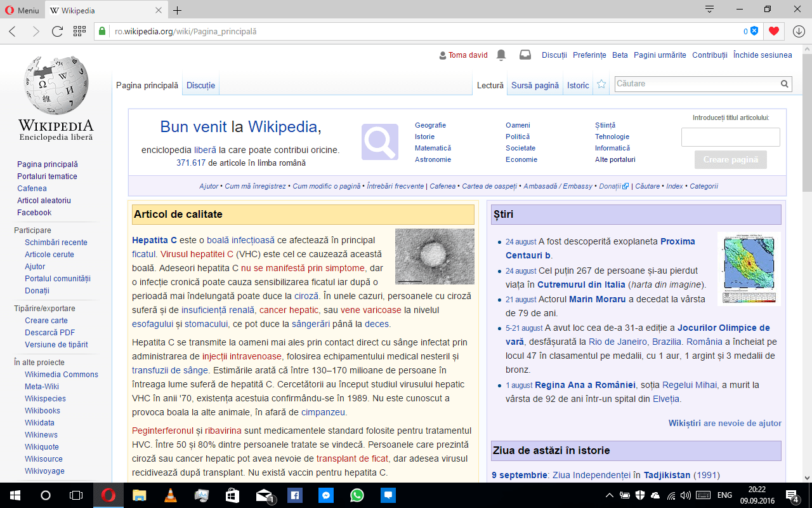Switch input language via ENG indicator
This screenshot has width=812, height=508.
point(724,495)
